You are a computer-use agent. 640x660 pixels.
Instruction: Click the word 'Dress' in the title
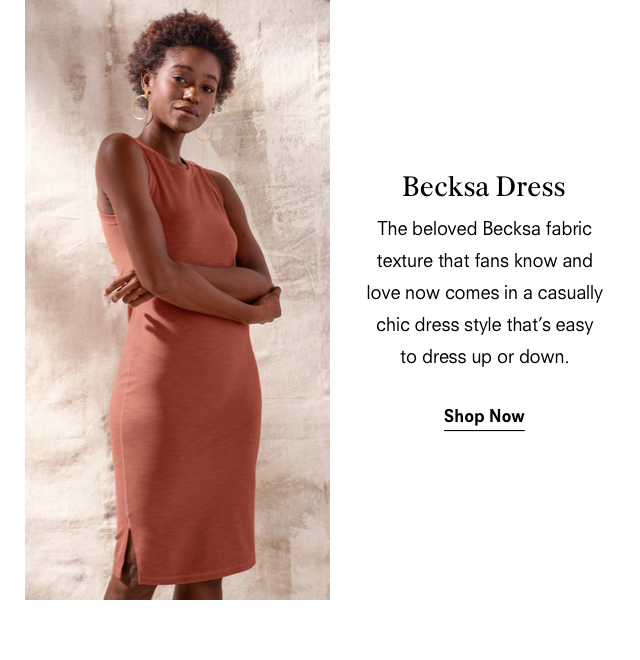[531, 186]
